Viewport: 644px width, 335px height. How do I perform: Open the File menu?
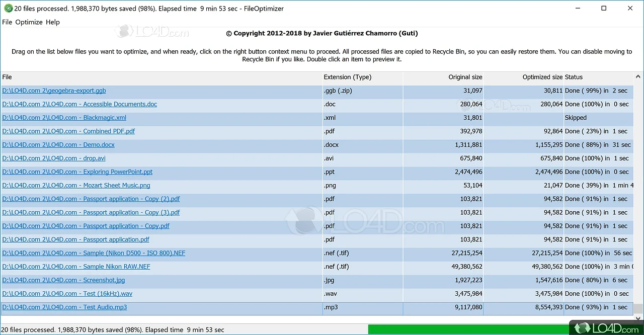7,22
